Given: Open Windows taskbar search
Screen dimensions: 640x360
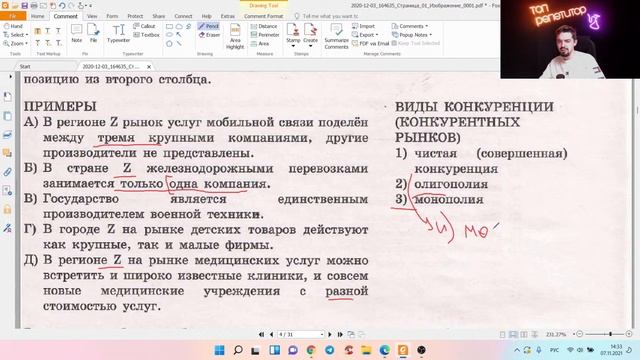Looking at the screenshot, I should tap(238, 350).
